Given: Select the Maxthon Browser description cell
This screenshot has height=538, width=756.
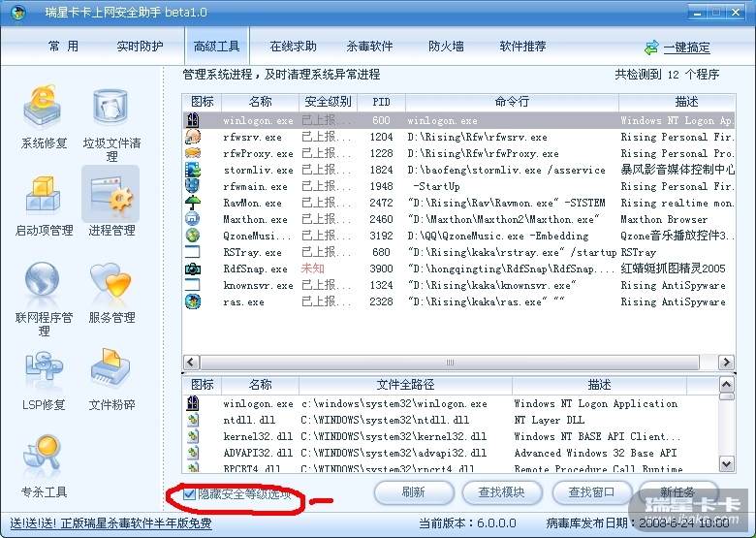Looking at the screenshot, I should (x=664, y=219).
